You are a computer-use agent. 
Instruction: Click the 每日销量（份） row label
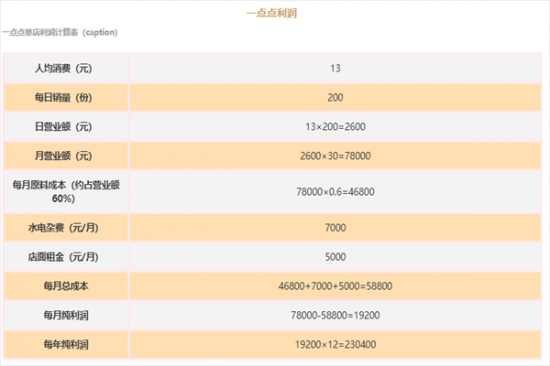[63, 97]
